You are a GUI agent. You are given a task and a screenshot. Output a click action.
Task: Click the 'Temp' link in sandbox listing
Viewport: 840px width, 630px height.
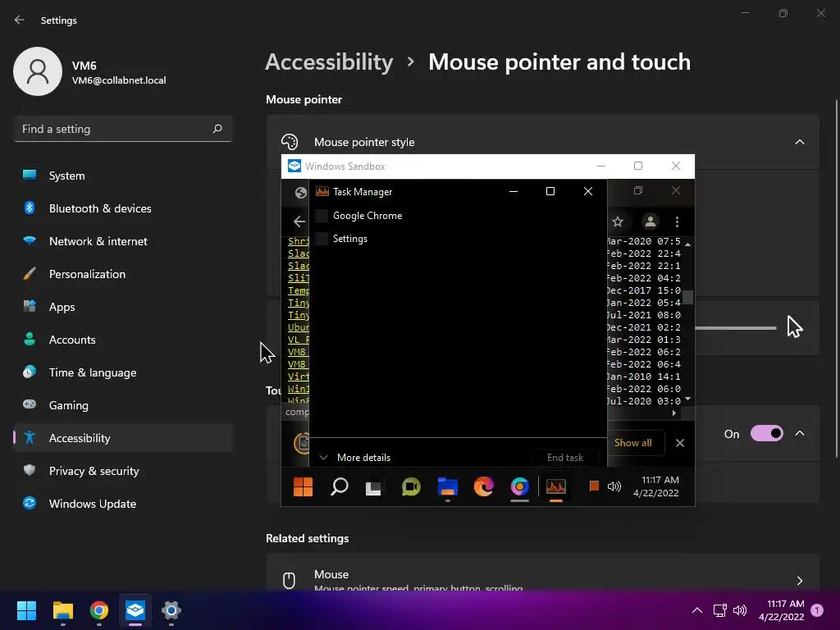click(x=299, y=290)
